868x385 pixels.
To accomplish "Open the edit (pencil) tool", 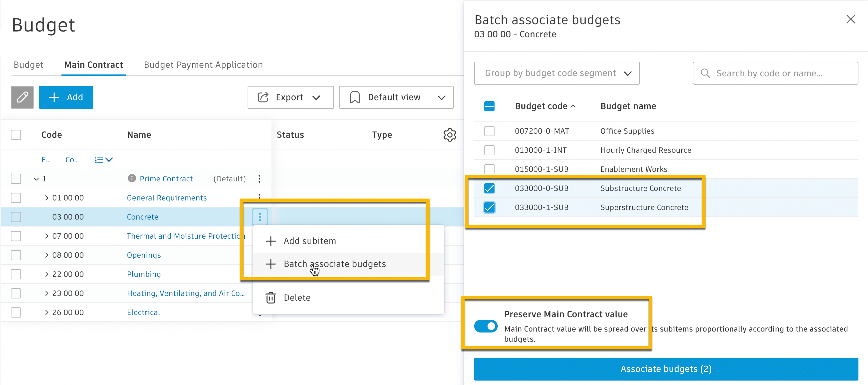I will point(22,97).
